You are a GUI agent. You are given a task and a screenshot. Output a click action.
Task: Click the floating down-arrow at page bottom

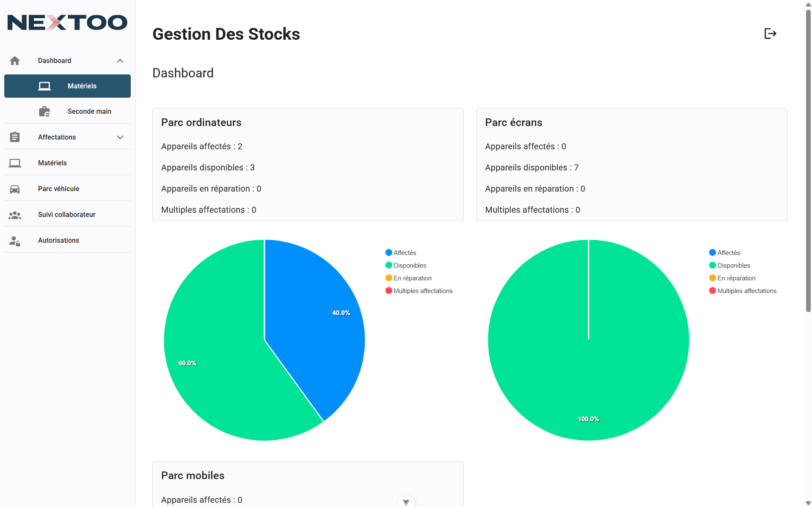point(406,502)
